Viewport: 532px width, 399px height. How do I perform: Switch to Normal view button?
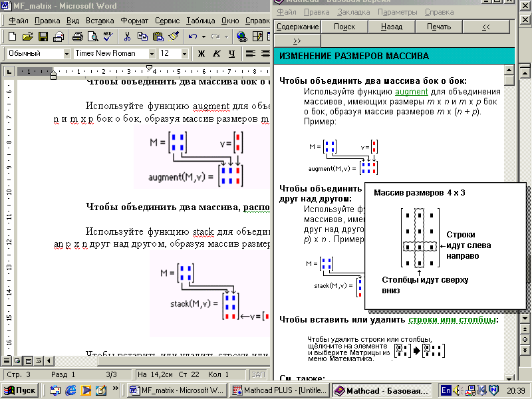point(7,360)
